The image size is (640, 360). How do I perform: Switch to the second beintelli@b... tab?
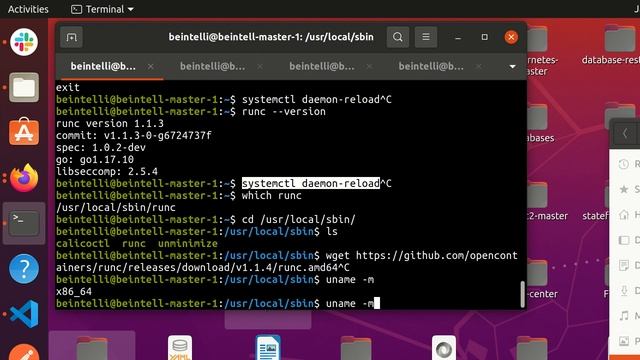(x=212, y=67)
